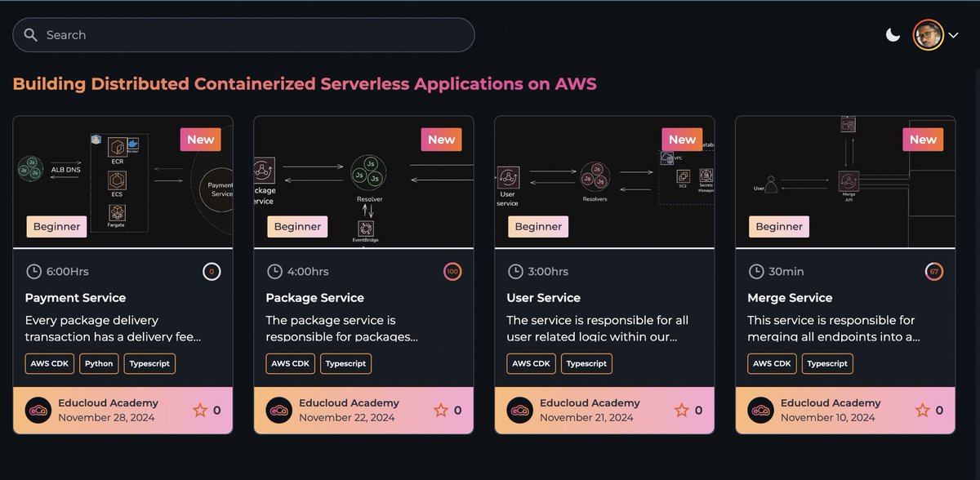Select Beginner label on Payment Service card

56,227
